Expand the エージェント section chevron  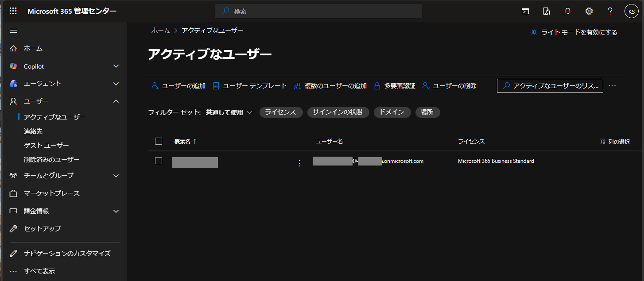click(116, 84)
